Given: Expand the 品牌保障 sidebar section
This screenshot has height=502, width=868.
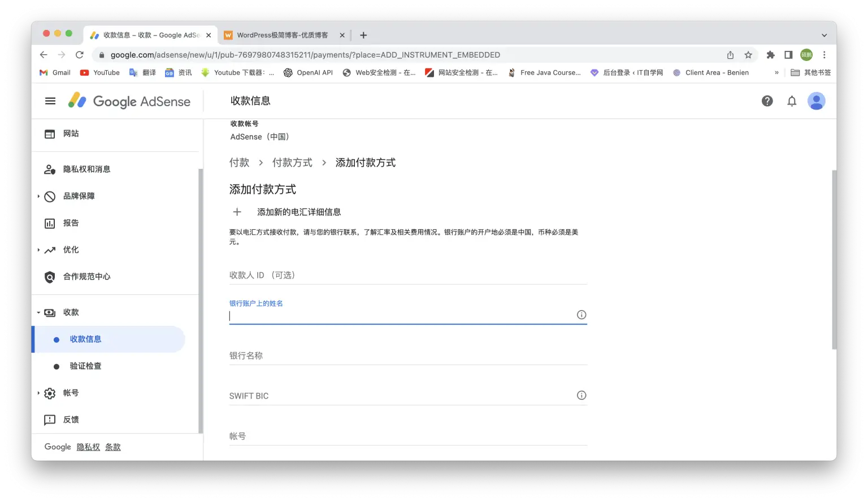Looking at the screenshot, I should 38,196.
